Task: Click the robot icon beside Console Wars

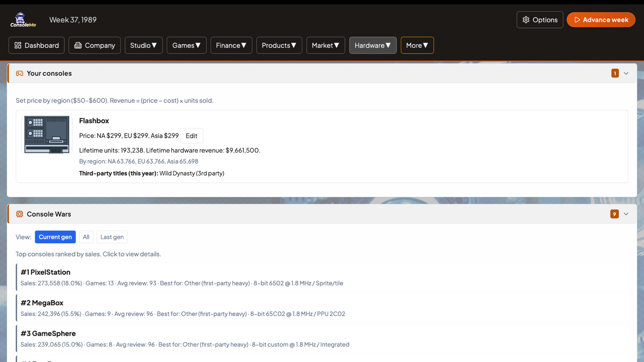Action: (x=19, y=214)
